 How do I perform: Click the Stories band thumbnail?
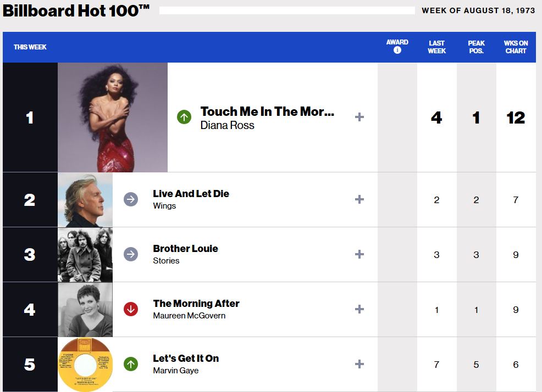point(85,254)
